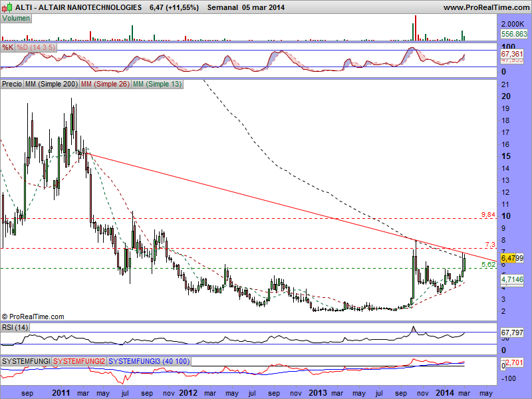Image resolution: width=532 pixels, height=399 pixels.
Task: Click the 15 price axis label
Action: tap(506, 156)
